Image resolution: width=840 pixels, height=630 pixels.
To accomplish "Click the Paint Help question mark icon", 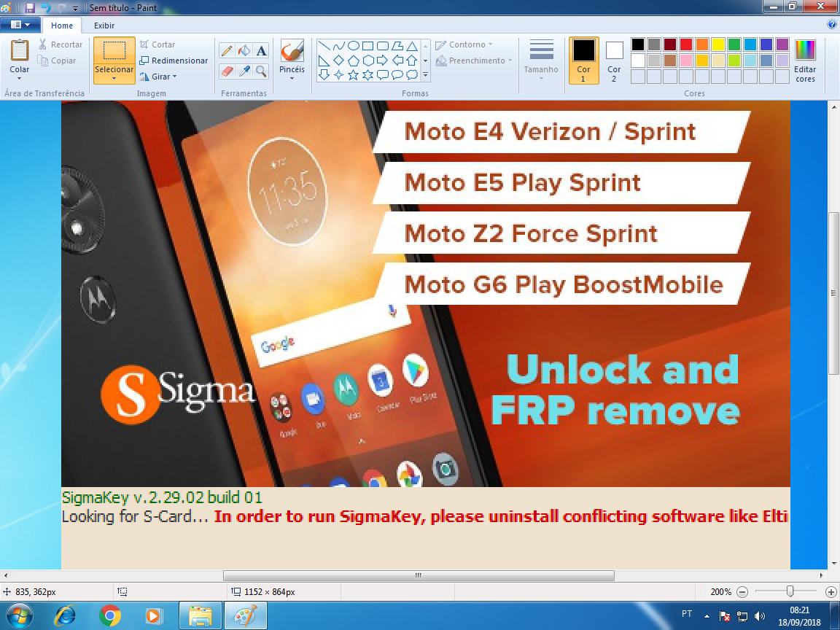I will coord(832,24).
